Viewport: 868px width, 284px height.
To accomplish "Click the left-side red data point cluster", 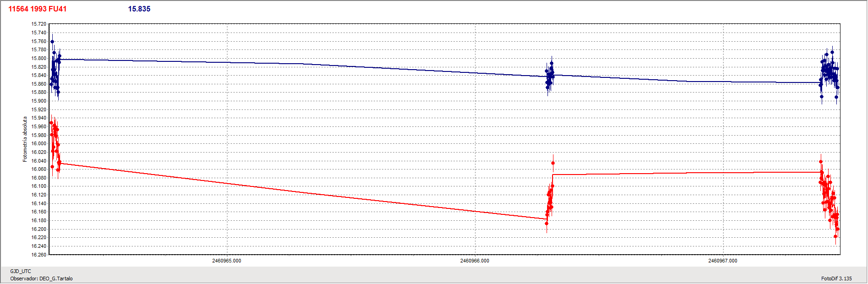I will (55, 142).
